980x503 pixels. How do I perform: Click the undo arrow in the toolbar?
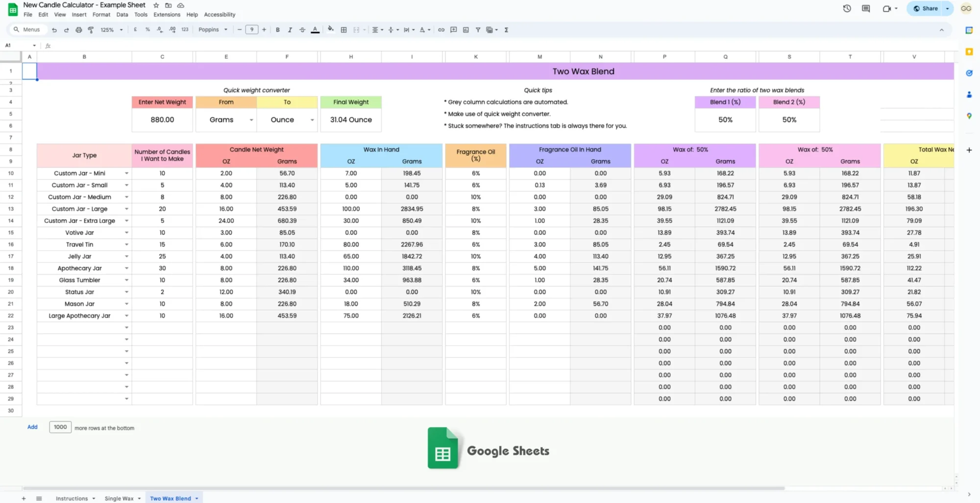click(54, 30)
